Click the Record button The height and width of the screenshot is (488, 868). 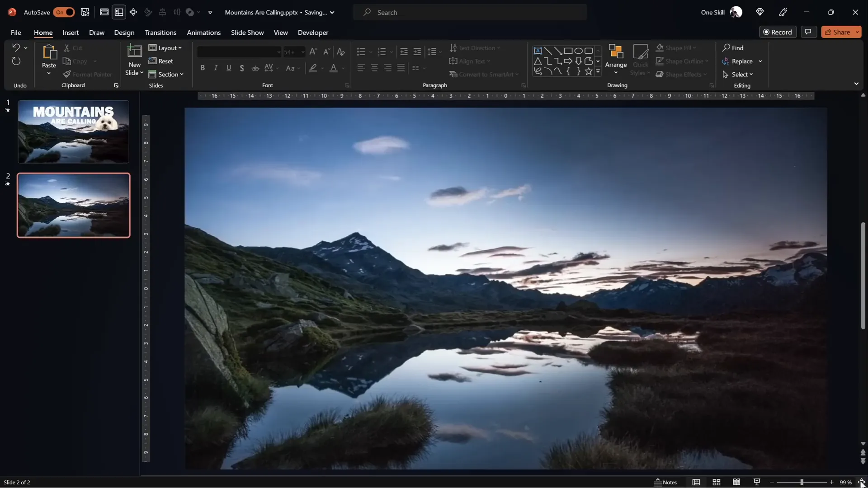pos(778,32)
